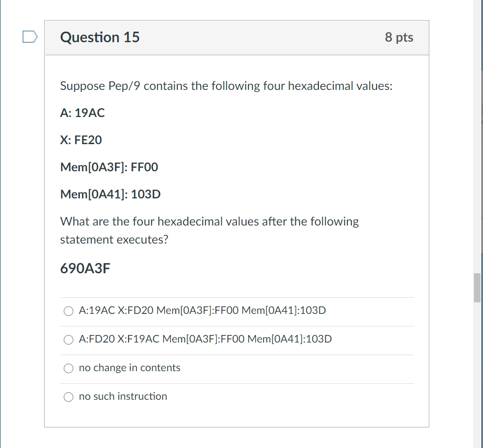Viewport: 483px width, 448px height.
Task: Click the Mem[0A3F]: FF00 line
Action: tap(108, 167)
